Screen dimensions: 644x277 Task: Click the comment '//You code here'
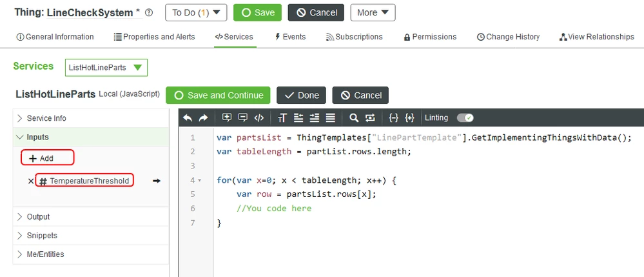pos(274,209)
